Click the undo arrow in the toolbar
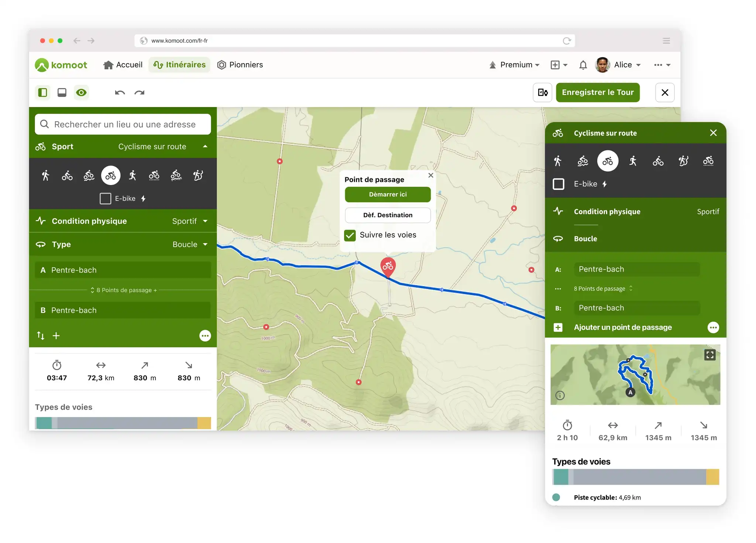This screenshot has width=756, height=543. point(120,93)
